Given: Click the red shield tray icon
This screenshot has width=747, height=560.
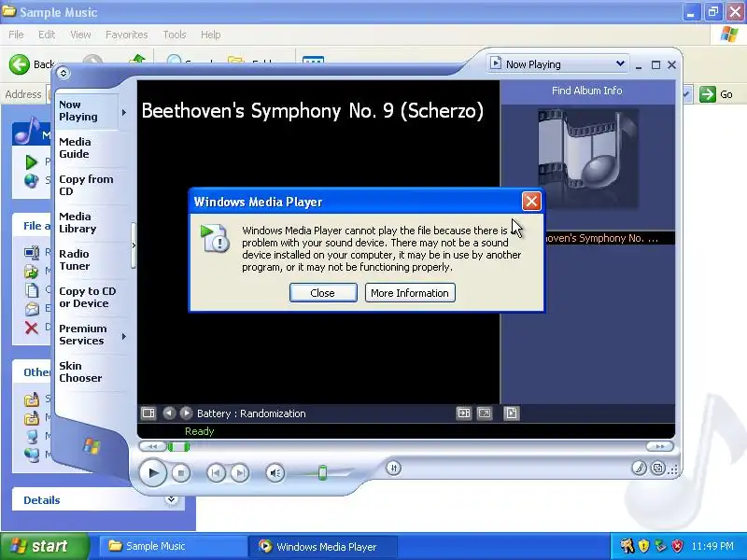Looking at the screenshot, I should [677, 545].
